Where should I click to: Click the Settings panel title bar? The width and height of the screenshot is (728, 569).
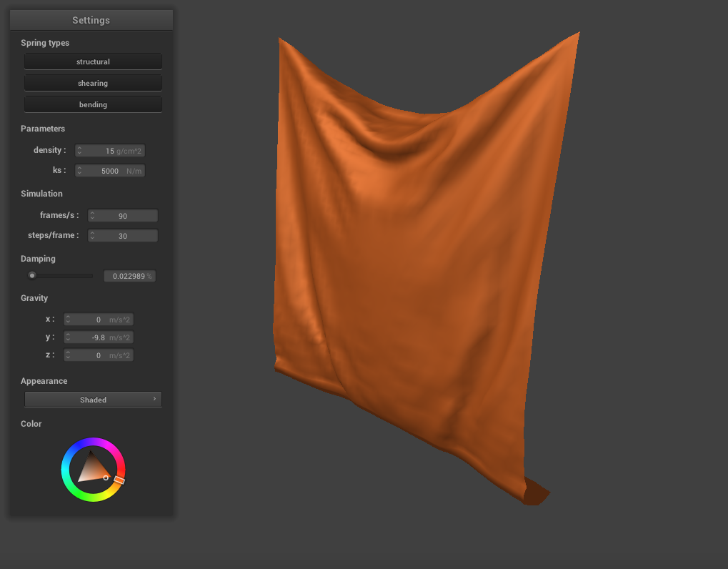click(91, 20)
